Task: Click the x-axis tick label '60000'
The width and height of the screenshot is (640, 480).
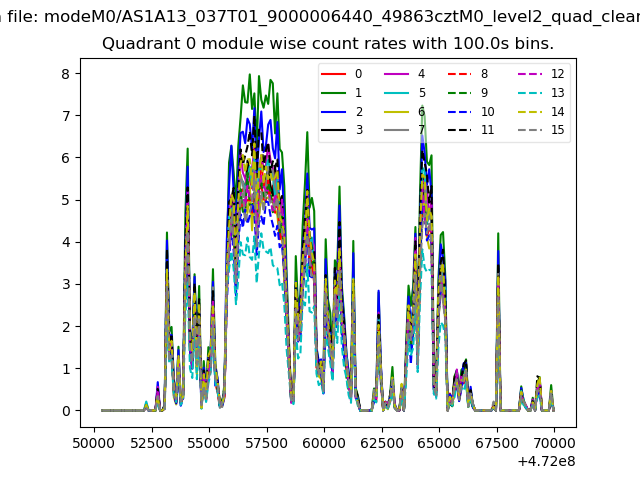Action: [324, 443]
